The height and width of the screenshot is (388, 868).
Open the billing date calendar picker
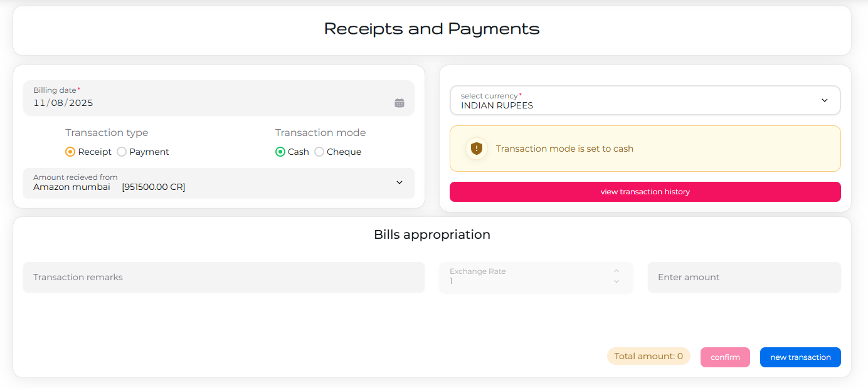[x=399, y=102]
